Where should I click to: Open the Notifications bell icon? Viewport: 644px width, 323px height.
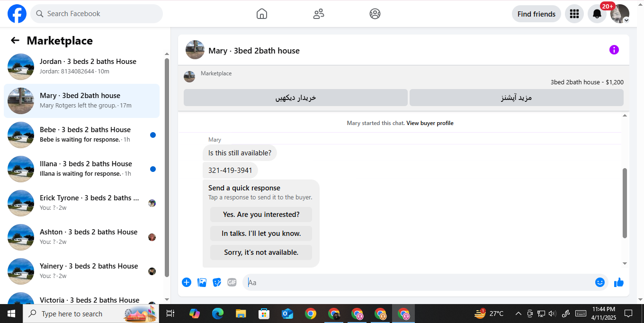tap(597, 14)
